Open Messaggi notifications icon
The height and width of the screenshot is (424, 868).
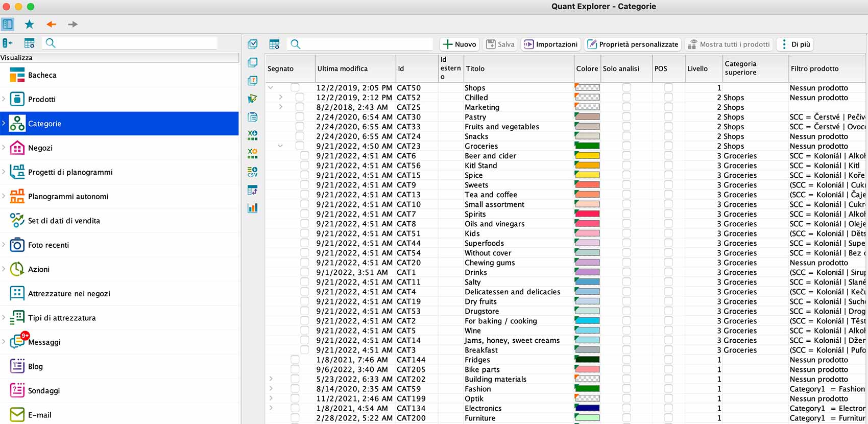[17, 342]
